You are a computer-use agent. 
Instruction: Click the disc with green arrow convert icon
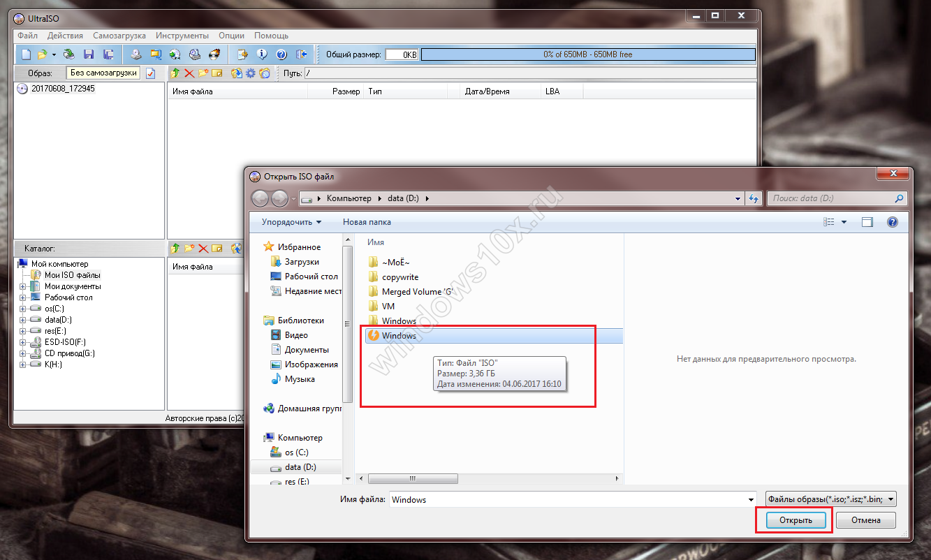click(175, 54)
